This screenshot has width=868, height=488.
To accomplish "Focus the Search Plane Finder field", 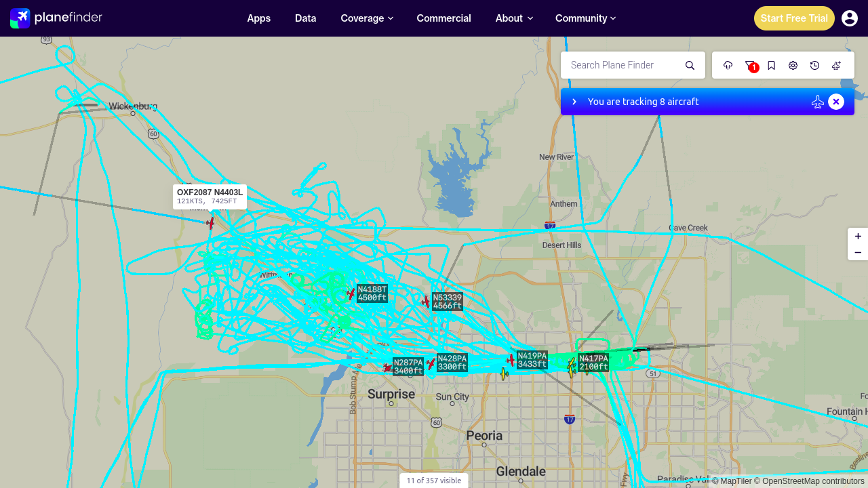I will click(x=623, y=65).
